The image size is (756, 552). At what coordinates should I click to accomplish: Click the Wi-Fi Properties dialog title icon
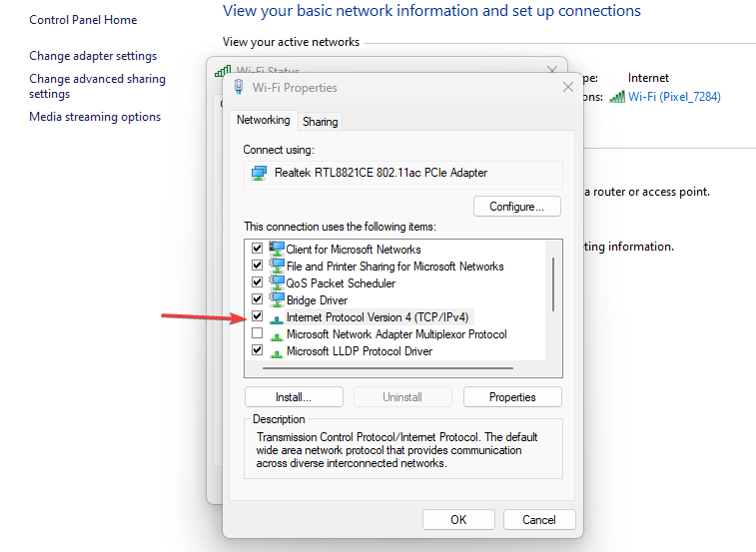[x=238, y=87]
